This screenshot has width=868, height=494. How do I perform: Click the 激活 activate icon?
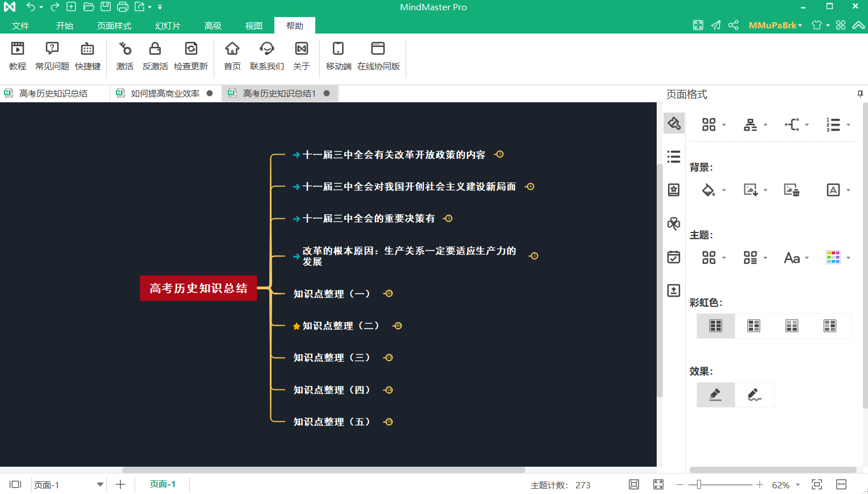(x=125, y=56)
